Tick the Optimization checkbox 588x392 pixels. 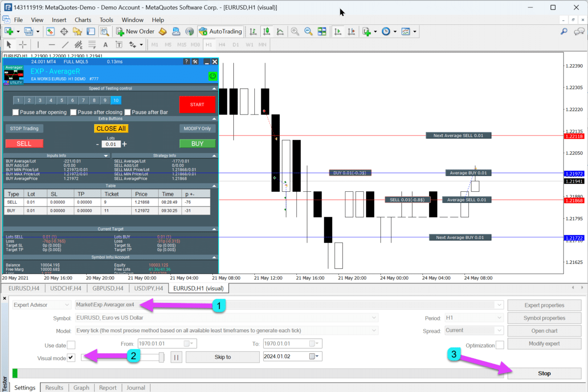(499, 345)
